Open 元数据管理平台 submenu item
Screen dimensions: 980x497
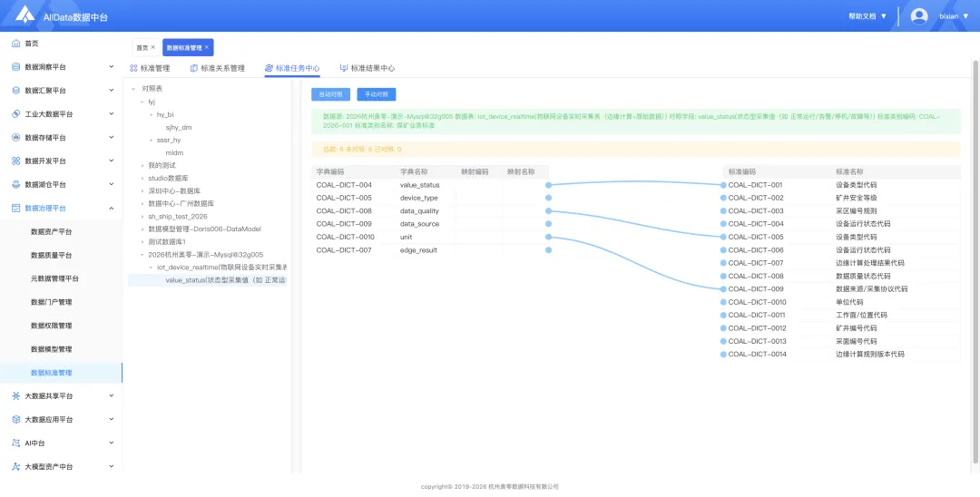tap(55, 278)
